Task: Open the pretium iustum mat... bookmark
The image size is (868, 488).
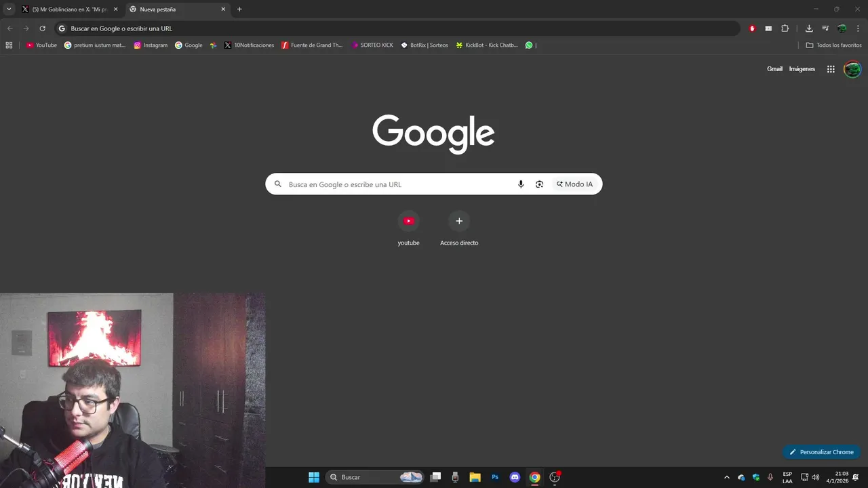Action: pos(95,45)
